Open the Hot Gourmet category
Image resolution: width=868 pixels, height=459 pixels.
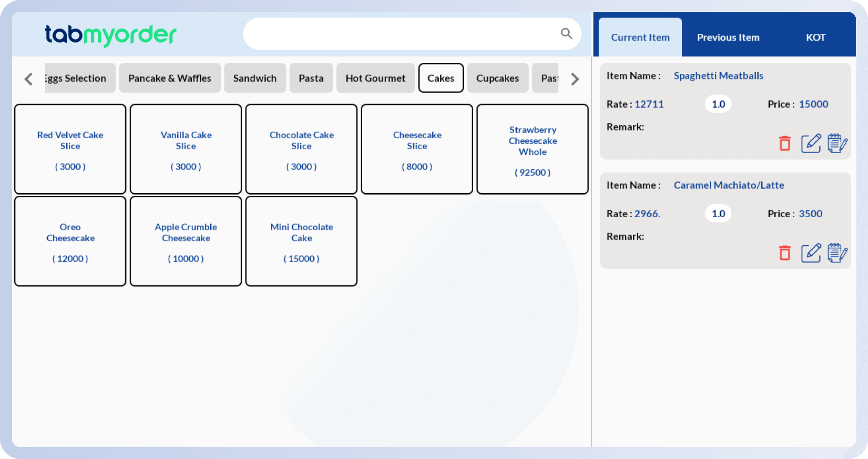375,78
